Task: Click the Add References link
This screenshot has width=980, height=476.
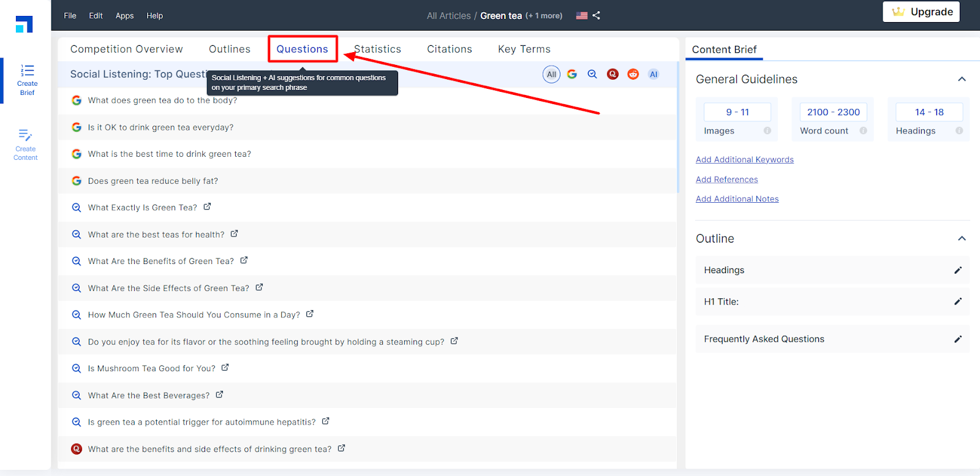Action: pyautogui.click(x=727, y=179)
